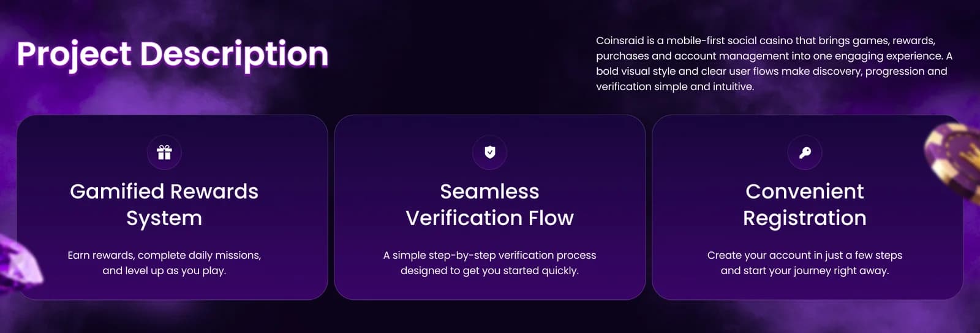Image resolution: width=980 pixels, height=333 pixels.
Task: Click the key icon
Action: pos(805,152)
